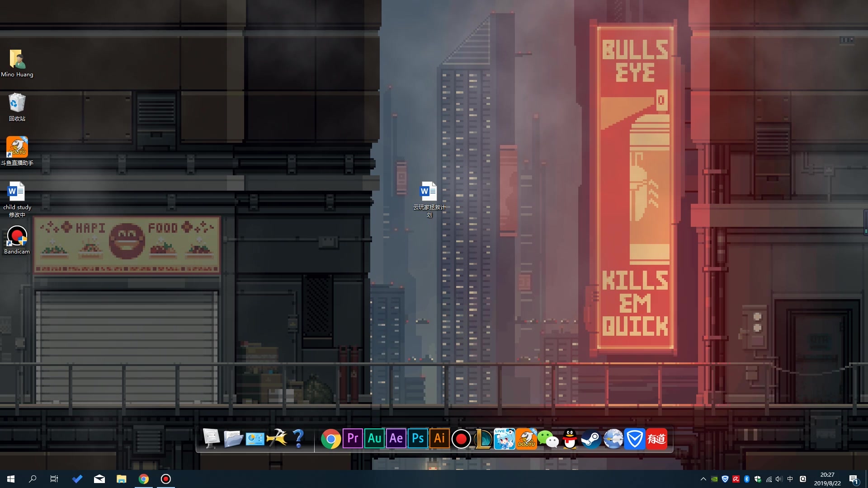Launch QQ penguin icon in dock
Viewport: 868px width, 488px height.
click(x=570, y=439)
